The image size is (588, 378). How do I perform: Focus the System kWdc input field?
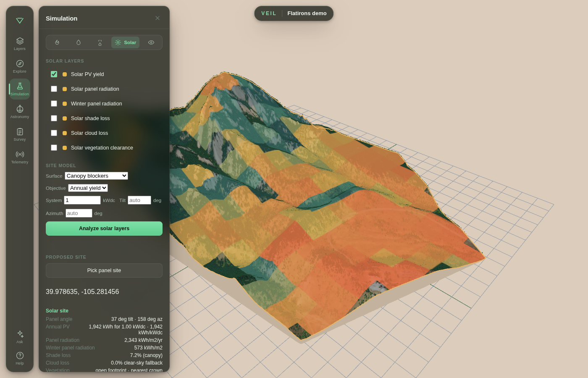tap(82, 200)
